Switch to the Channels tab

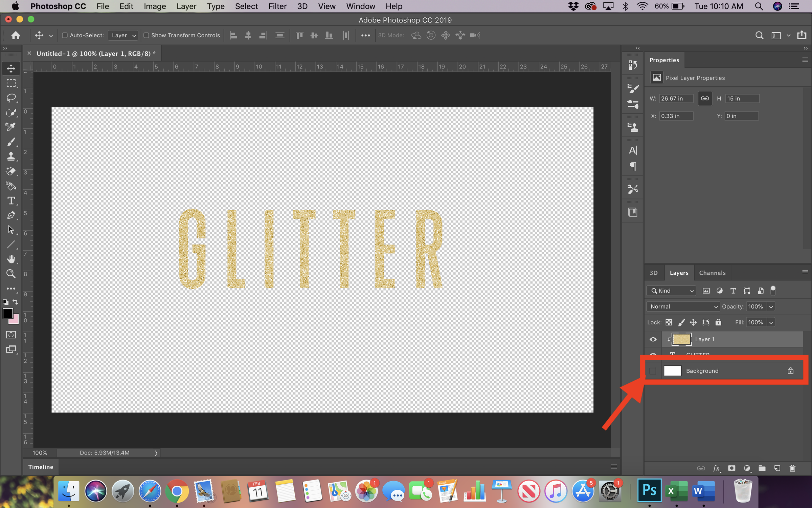712,273
